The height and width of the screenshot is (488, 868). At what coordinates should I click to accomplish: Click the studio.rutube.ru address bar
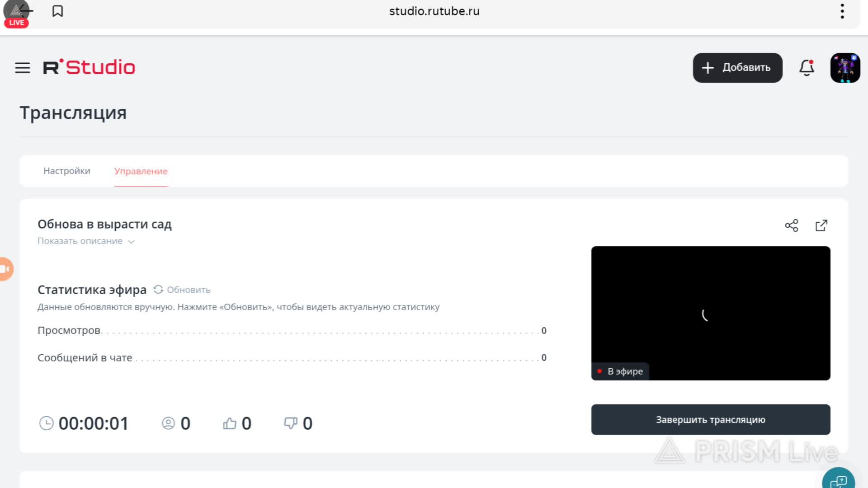[434, 11]
